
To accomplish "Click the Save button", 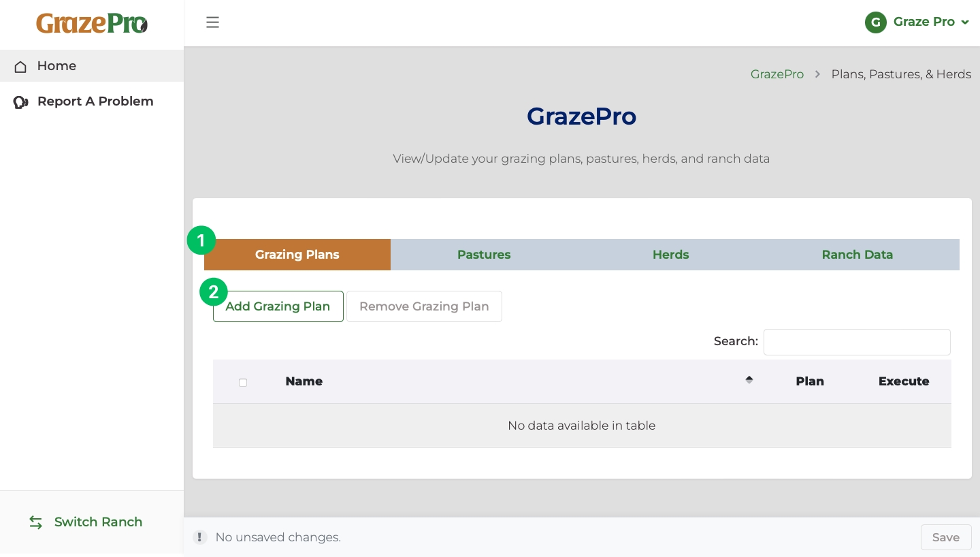I will pos(946,537).
